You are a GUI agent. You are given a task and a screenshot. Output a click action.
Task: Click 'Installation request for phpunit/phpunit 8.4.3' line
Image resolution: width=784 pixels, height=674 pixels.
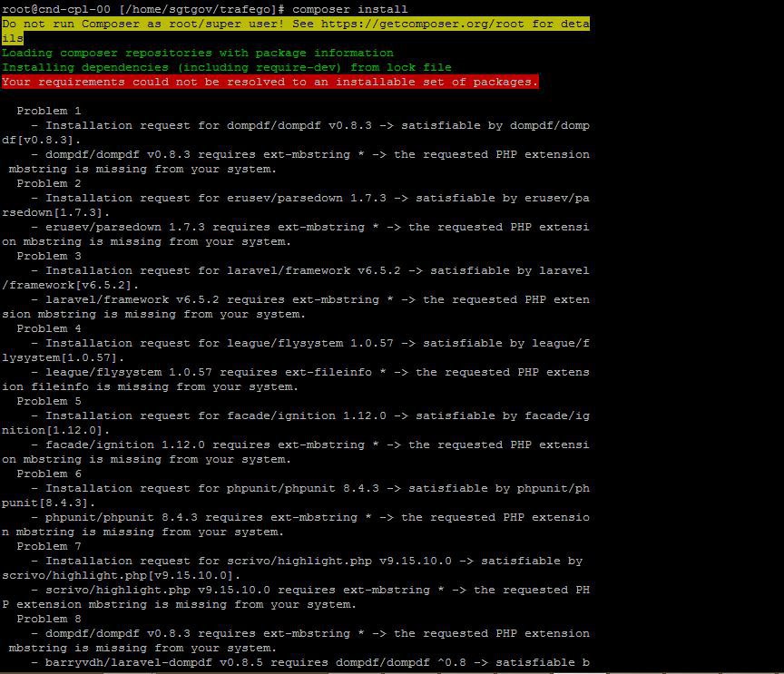point(310,488)
